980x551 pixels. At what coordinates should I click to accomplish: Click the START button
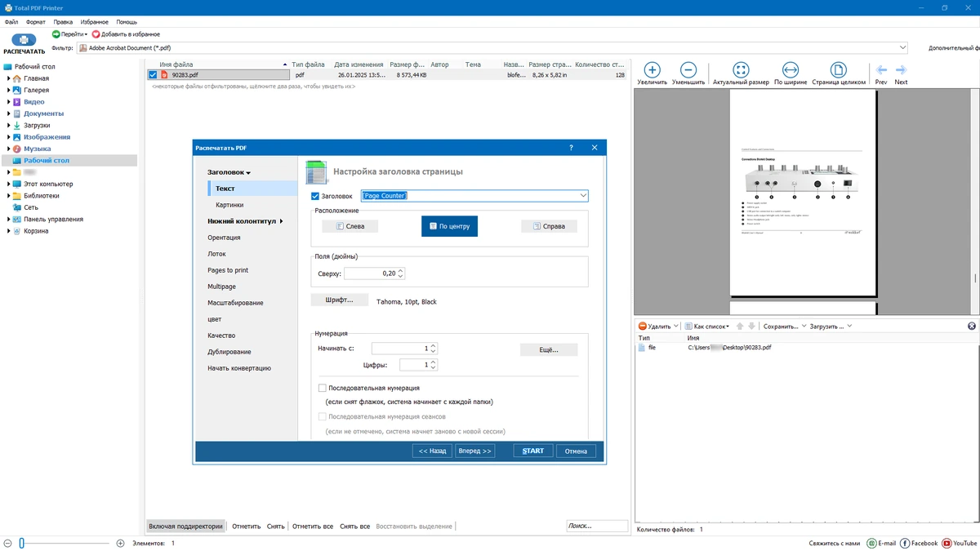coord(533,451)
